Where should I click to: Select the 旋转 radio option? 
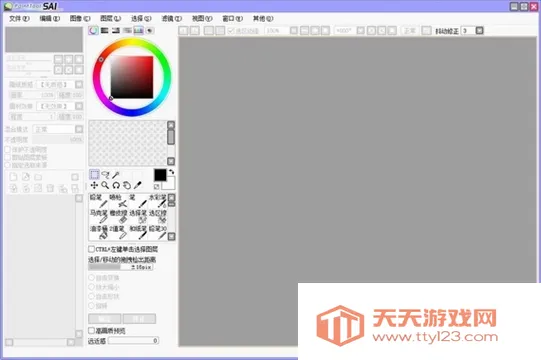coord(91,305)
